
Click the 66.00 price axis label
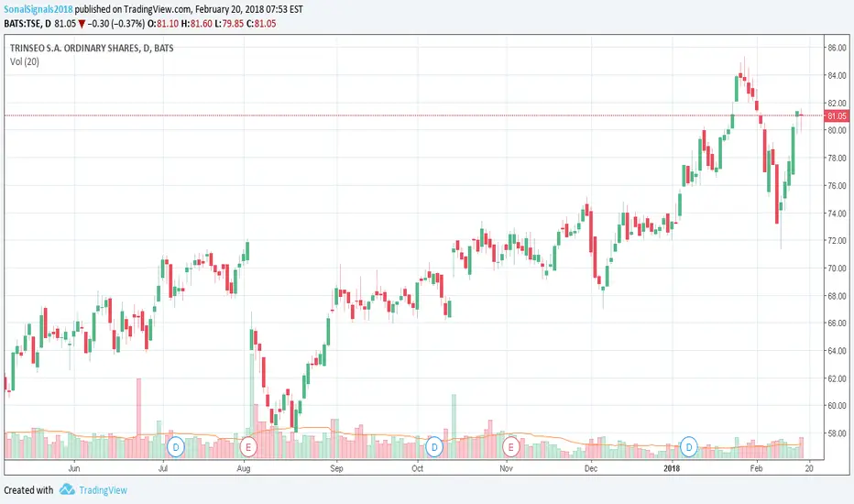point(838,323)
